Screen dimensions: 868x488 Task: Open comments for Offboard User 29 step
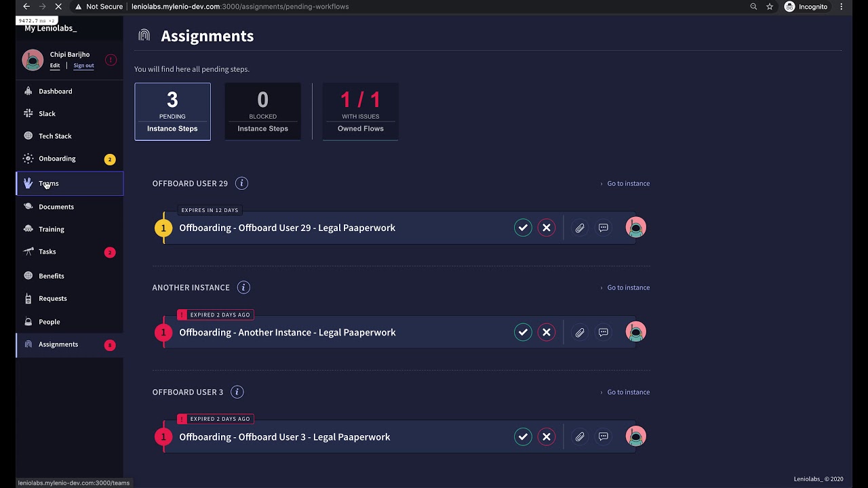[604, 228]
